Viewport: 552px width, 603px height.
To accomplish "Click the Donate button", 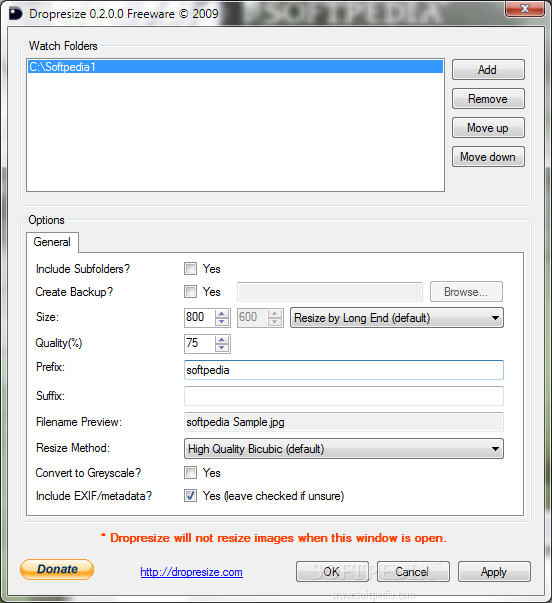I will click(57, 569).
